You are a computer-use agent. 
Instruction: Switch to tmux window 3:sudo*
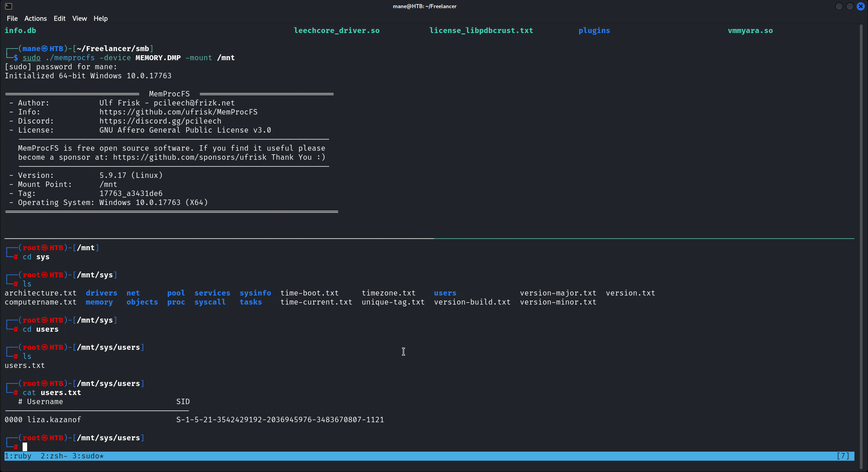88,456
